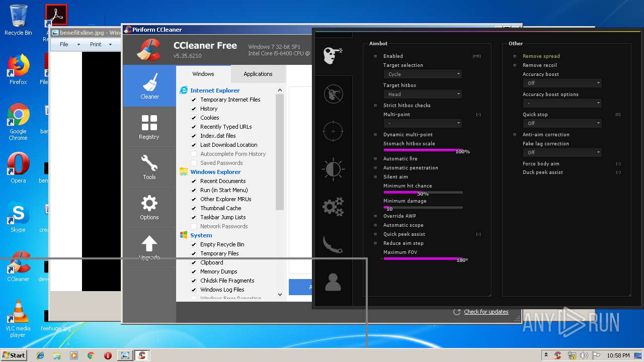
Task: Adjust the Maximum FOV slider
Action: point(423,258)
